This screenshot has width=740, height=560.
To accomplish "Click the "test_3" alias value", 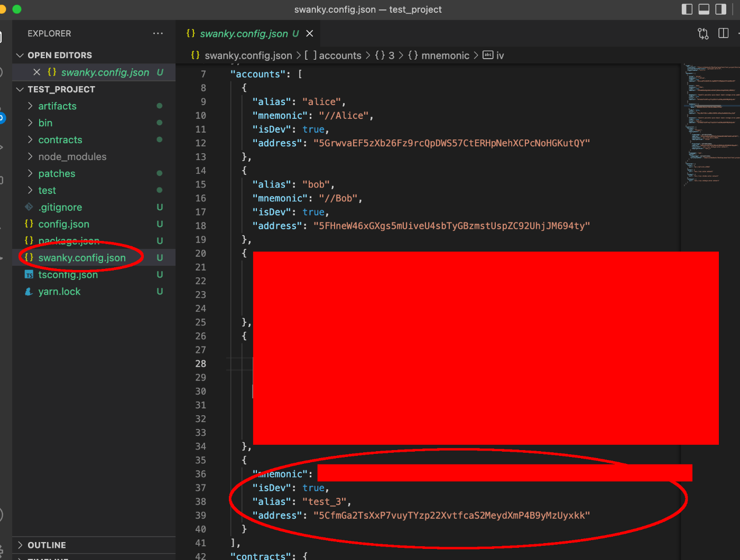I will [325, 501].
